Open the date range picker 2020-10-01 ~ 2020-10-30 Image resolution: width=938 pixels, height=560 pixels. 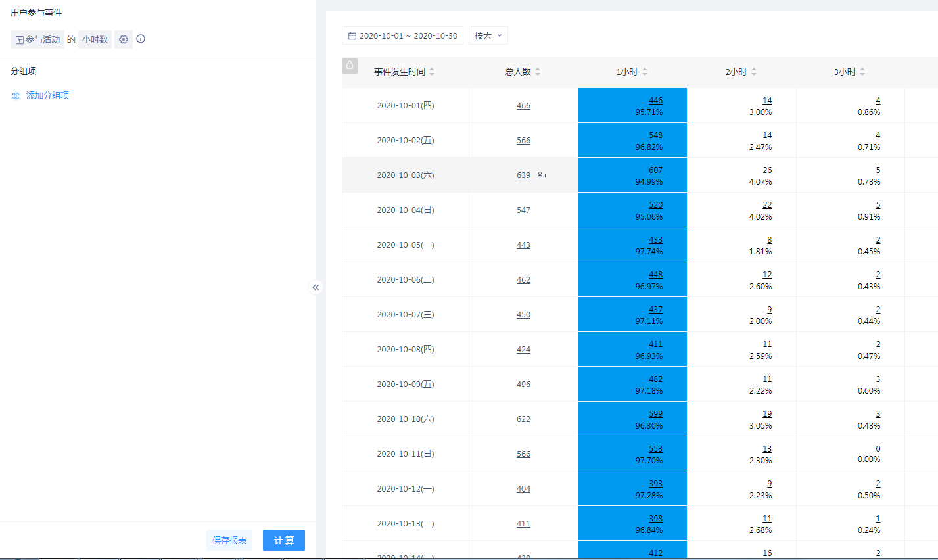(402, 35)
